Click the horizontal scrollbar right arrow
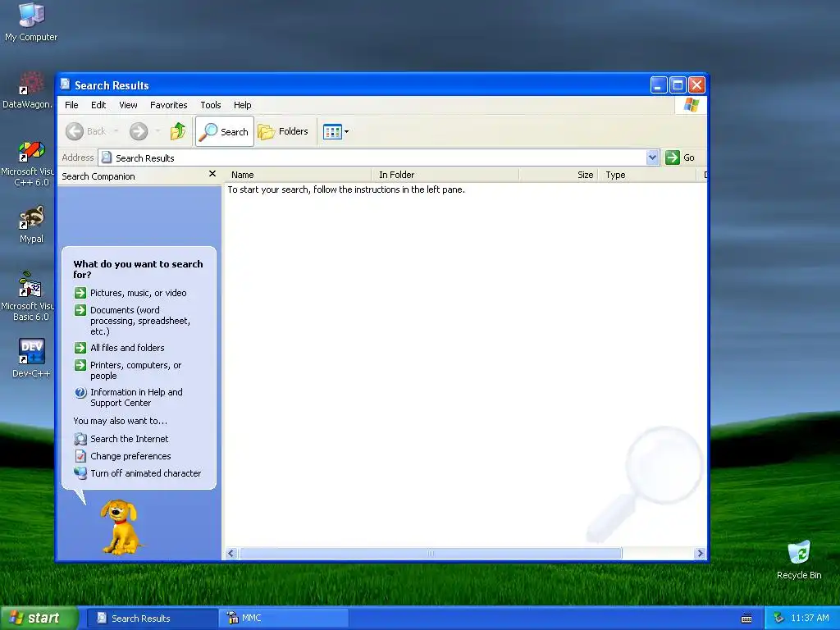The image size is (840, 630). click(700, 554)
